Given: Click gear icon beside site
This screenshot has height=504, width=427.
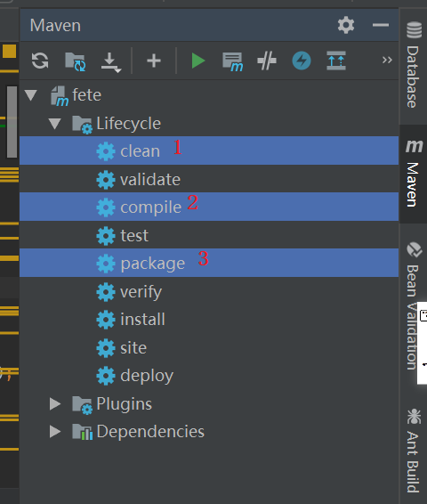Looking at the screenshot, I should click(106, 348).
